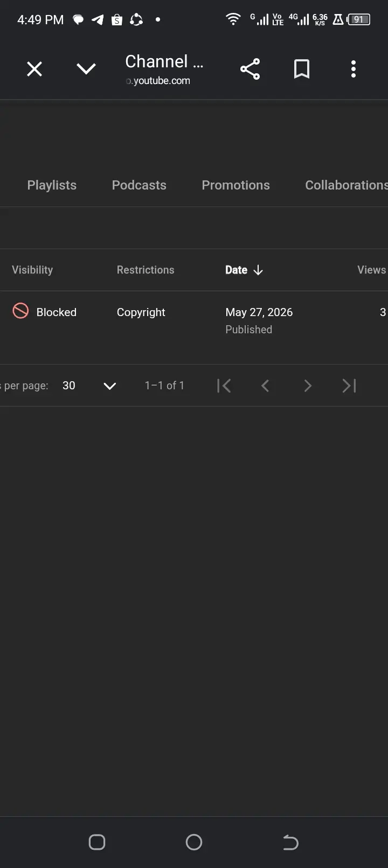The width and height of the screenshot is (388, 868).
Task: Sort by the Views column header
Action: coord(372,270)
